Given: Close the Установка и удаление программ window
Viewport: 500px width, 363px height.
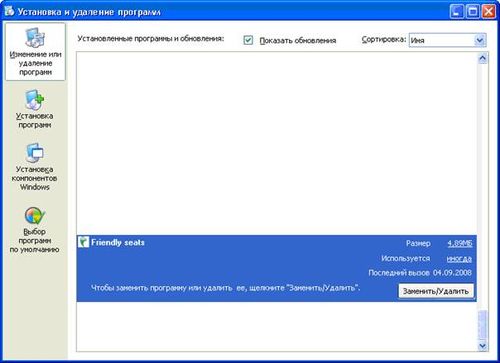Looking at the screenshot, I should pyautogui.click(x=488, y=12).
